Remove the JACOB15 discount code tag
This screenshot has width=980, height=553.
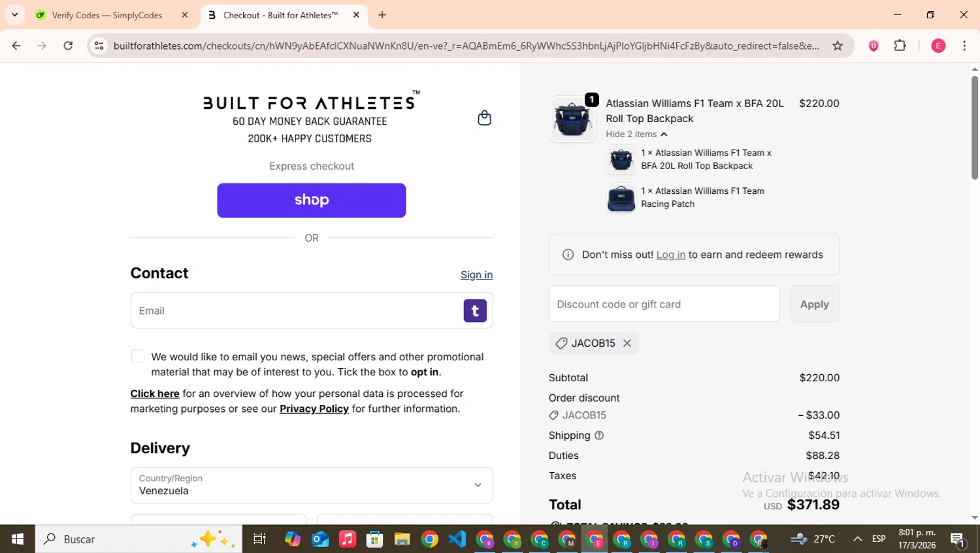pos(627,343)
